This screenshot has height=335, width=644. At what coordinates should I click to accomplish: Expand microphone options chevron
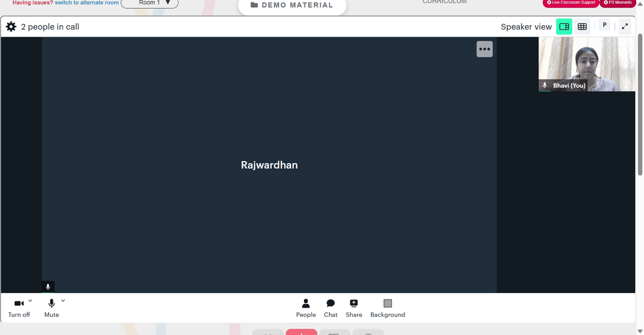(62, 301)
